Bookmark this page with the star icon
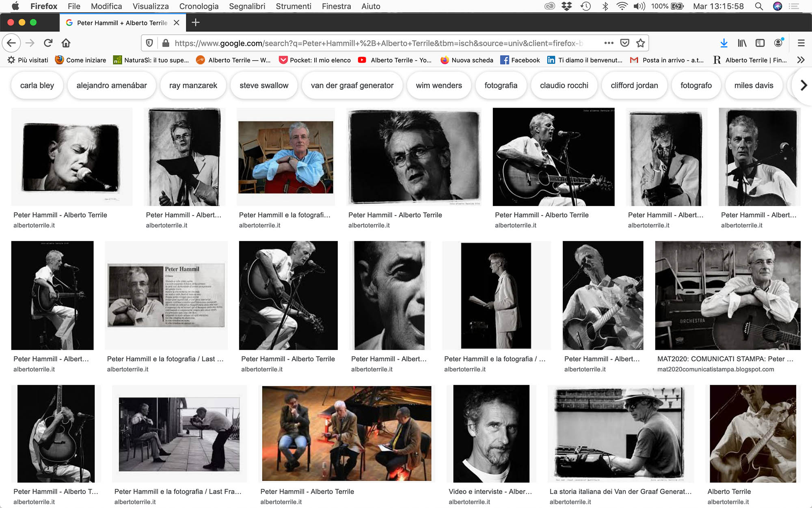Screen dimensions: 812x508 (641, 43)
